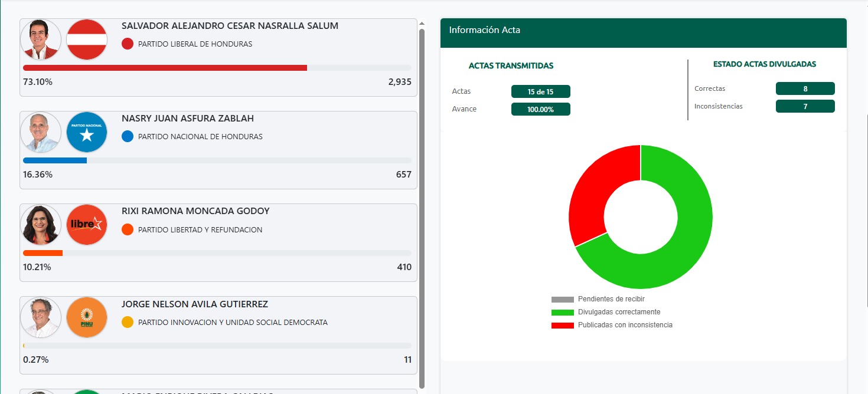Click the blue dot beside Partido Nacional de Honduras
The image size is (868, 394).
(128, 136)
